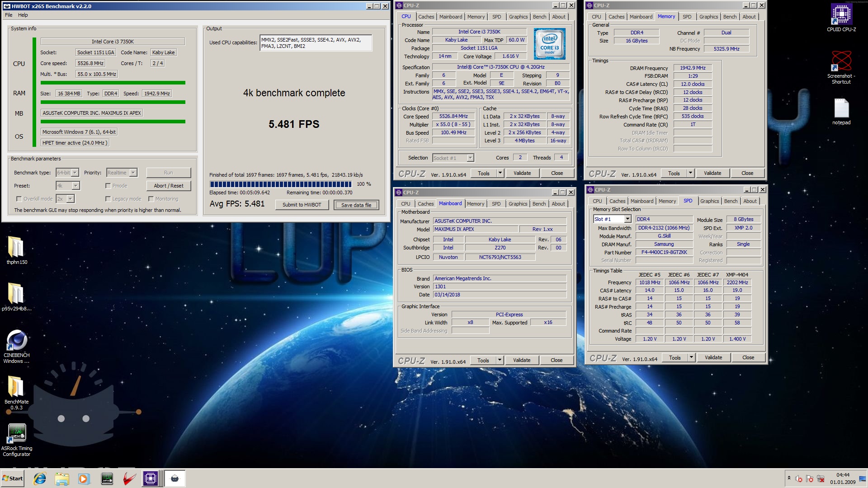Open the Preset 4k dropdown
868x488 pixels.
(x=68, y=186)
